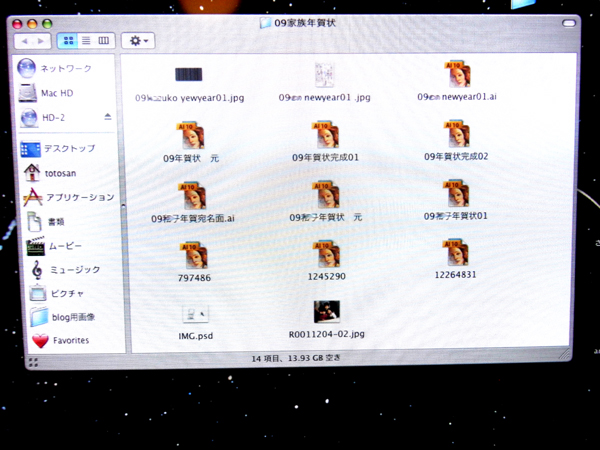600x450 pixels.
Task: Open the totosan home folder
Action: 50,173
